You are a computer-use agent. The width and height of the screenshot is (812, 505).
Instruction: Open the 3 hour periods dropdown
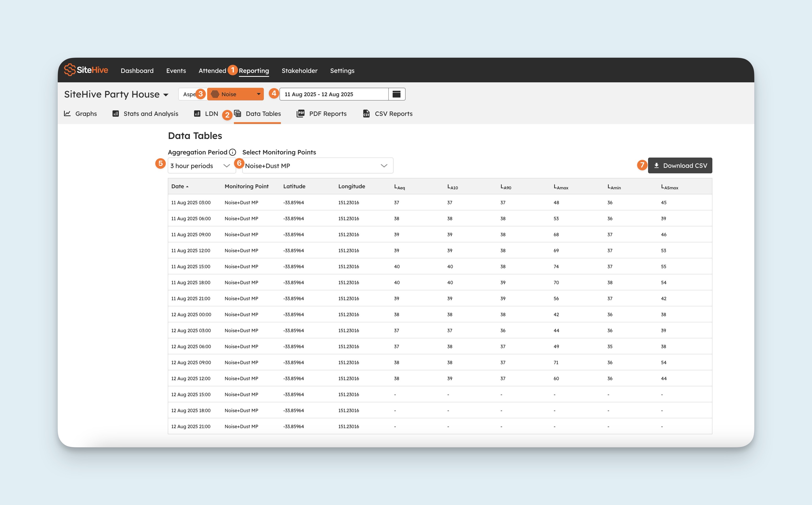coord(202,166)
